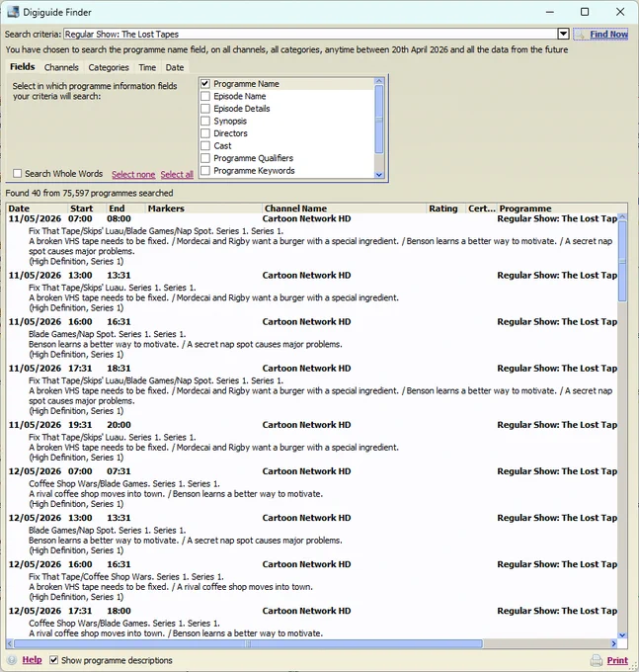Open the Time tab
Image resolution: width=639 pixels, height=672 pixels.
[147, 67]
